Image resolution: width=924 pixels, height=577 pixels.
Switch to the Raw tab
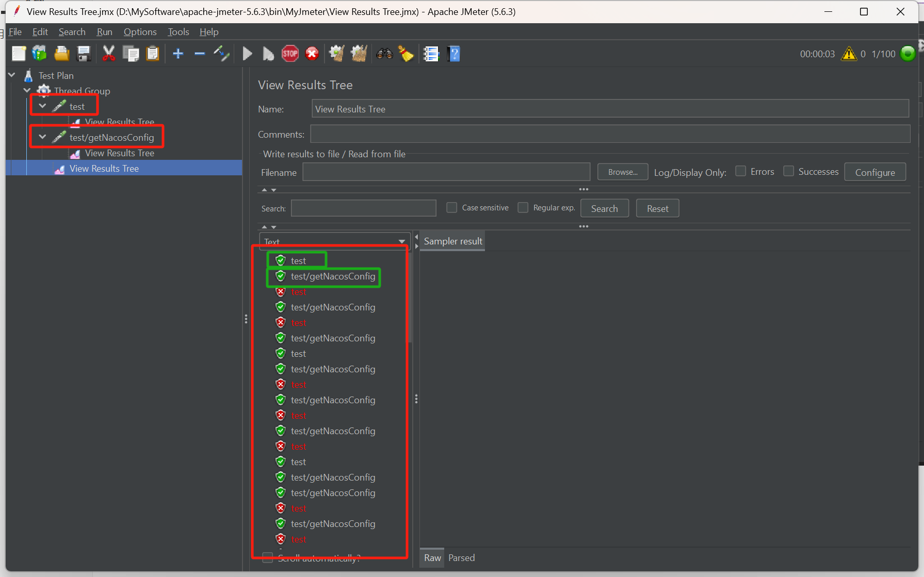point(432,558)
